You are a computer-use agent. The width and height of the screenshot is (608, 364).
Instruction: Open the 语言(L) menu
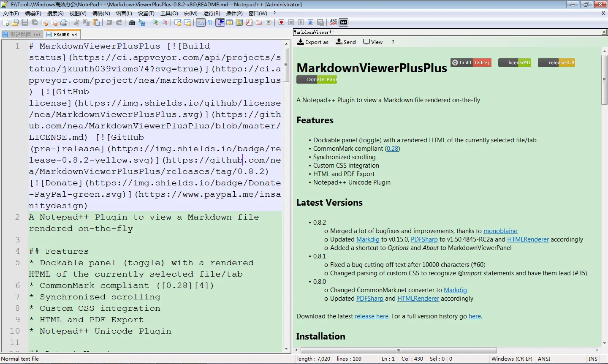[124, 13]
